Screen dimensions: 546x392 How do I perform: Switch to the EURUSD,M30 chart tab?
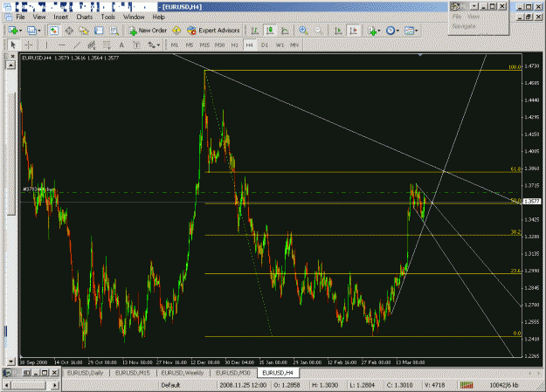233,373
